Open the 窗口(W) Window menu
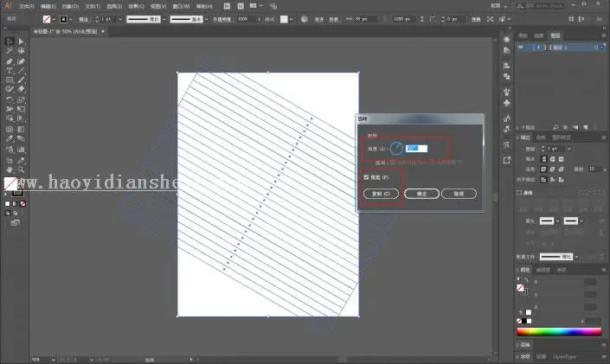Viewport: 610px width, 364px height. pyautogui.click(x=181, y=7)
